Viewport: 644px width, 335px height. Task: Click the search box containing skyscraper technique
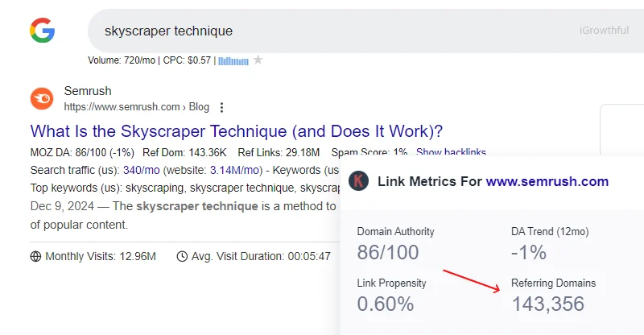[x=365, y=31]
